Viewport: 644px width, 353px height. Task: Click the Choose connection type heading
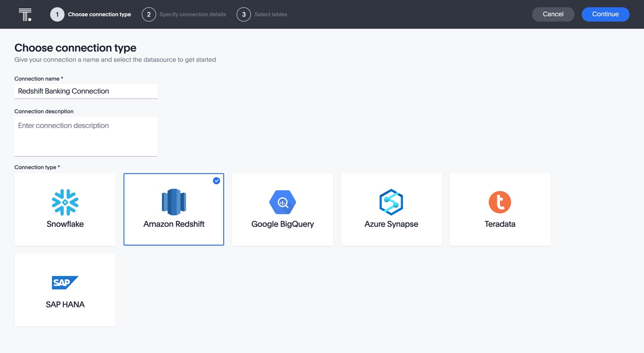coord(75,48)
